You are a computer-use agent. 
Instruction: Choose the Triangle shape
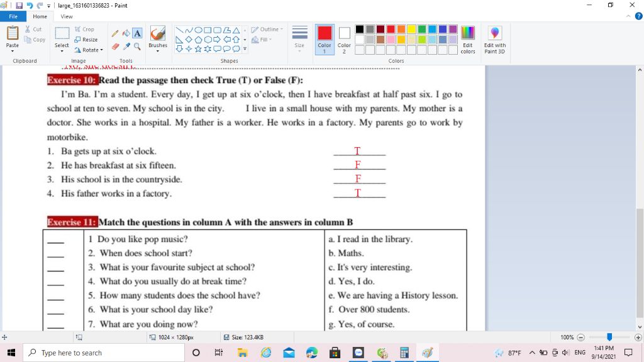(x=236, y=30)
